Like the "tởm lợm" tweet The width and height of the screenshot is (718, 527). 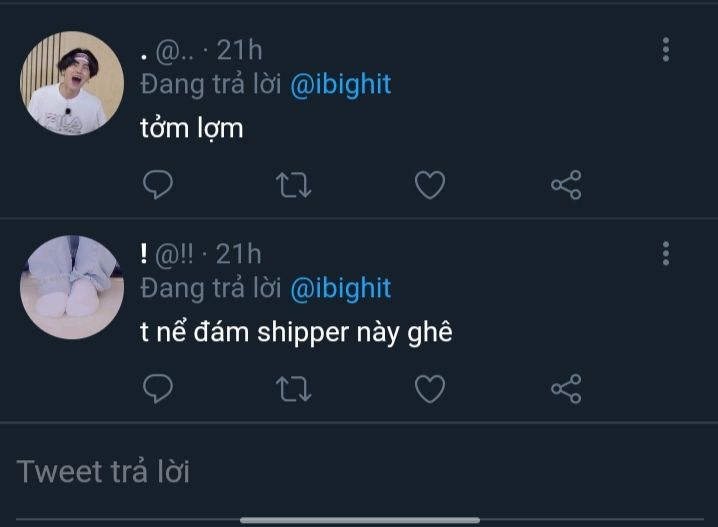coord(430,185)
